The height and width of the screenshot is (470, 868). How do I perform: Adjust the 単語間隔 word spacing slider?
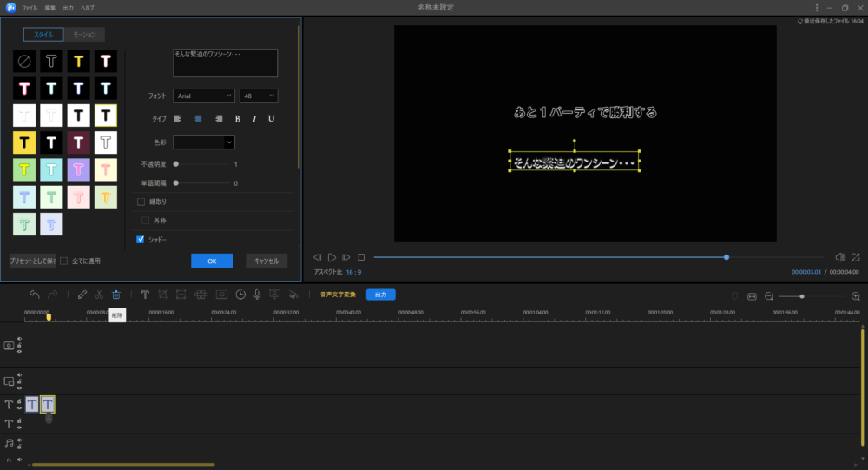[202, 183]
